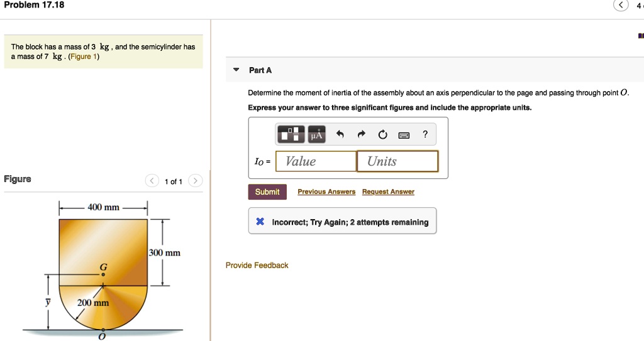
Task: Open the Previous Answers link
Action: coord(326,192)
